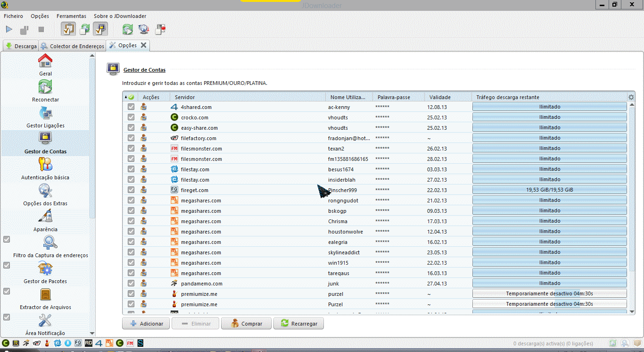Disable the pandamemo.com account checkbox
Image resolution: width=644 pixels, height=352 pixels.
click(131, 284)
